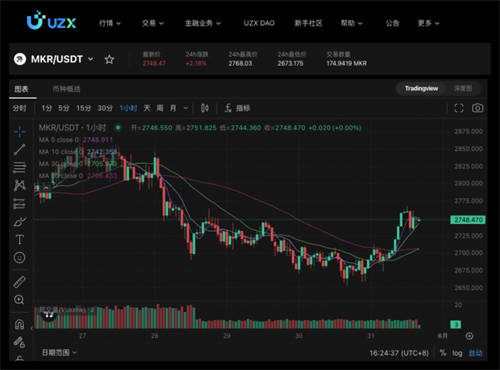Open the UZX DAO menu item
This screenshot has height=370, width=500.
coord(259,23)
